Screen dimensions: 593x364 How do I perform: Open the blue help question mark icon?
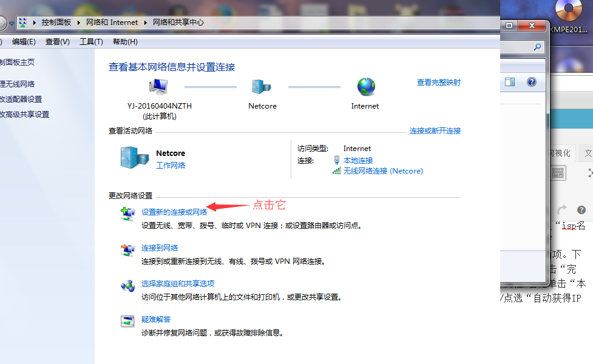pyautogui.click(x=531, y=82)
